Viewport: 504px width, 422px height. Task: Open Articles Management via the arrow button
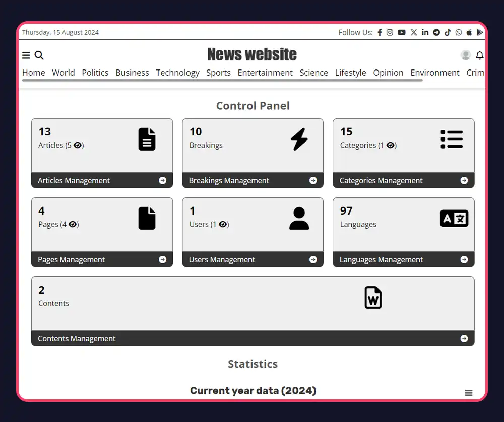[x=162, y=180]
